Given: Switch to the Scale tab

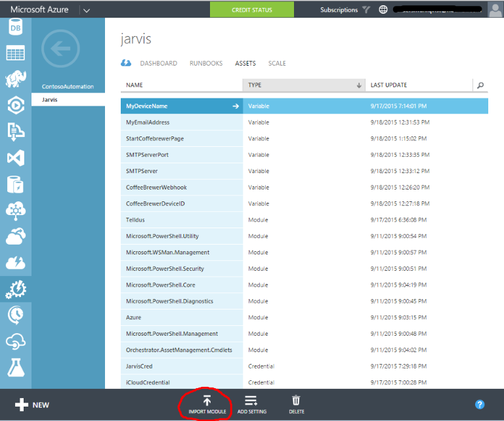Looking at the screenshot, I should click(277, 63).
